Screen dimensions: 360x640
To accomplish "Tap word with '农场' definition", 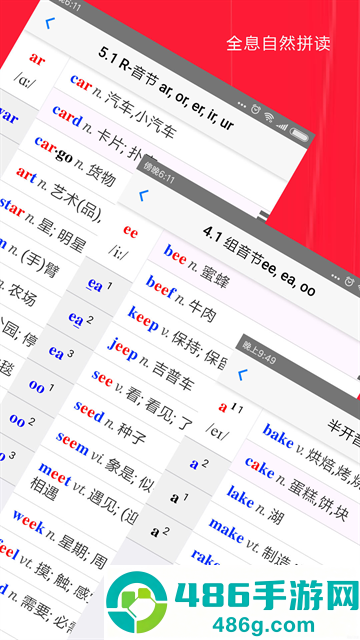I will click(18, 292).
